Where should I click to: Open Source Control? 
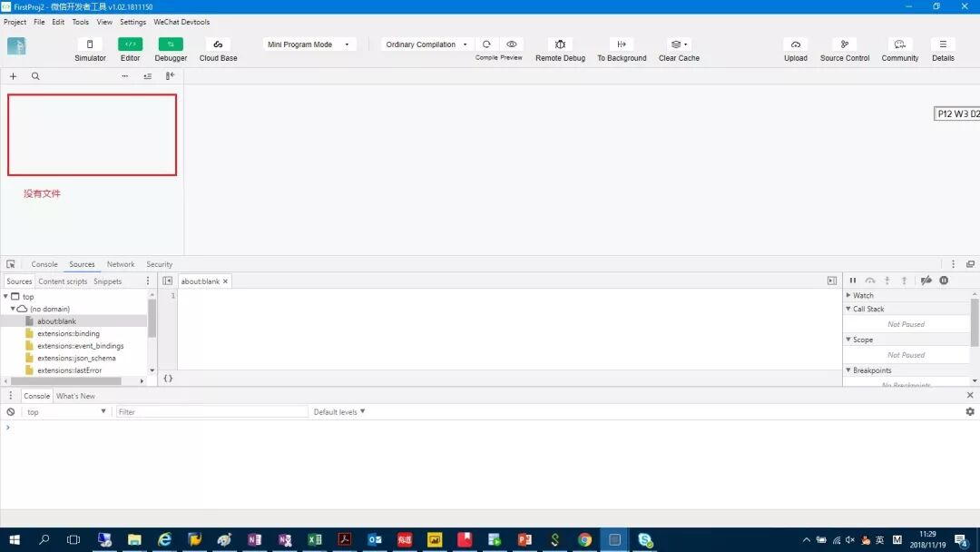[x=845, y=44]
